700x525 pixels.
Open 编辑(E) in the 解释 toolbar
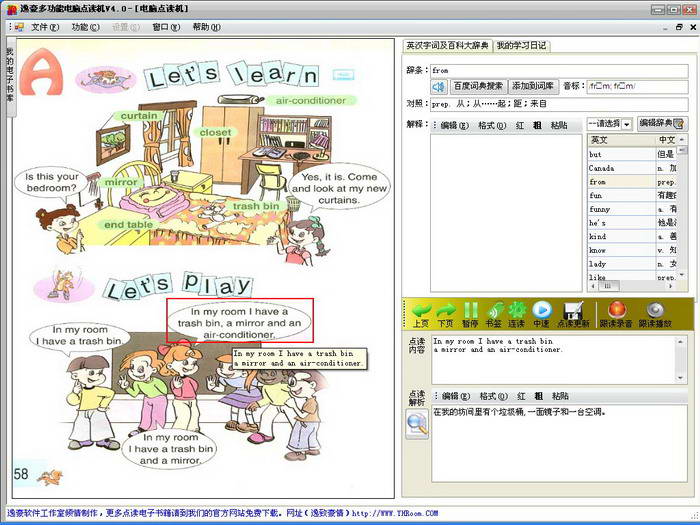pyautogui.click(x=454, y=125)
